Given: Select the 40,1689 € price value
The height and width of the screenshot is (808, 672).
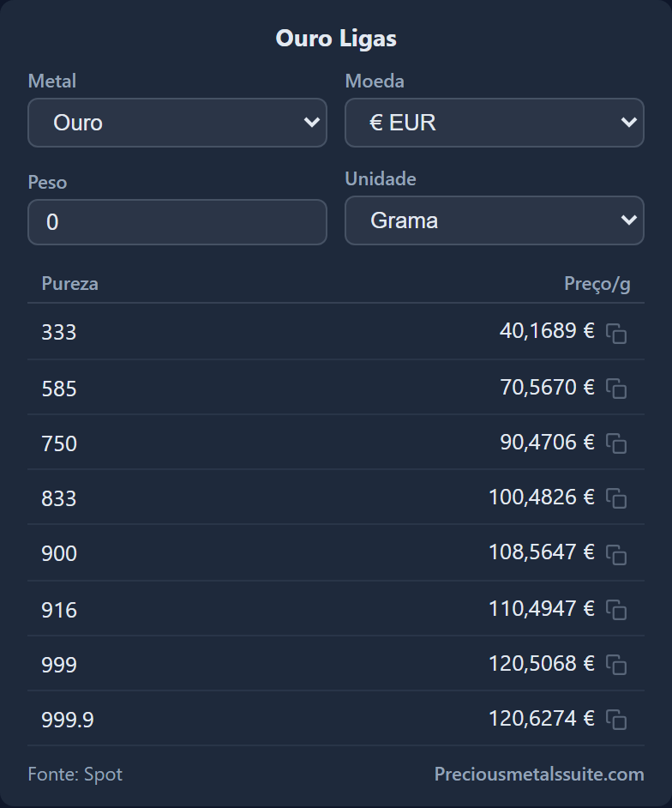Looking at the screenshot, I should coord(547,330).
